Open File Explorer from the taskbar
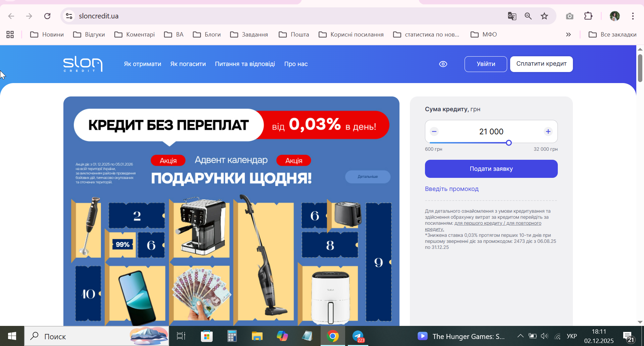The height and width of the screenshot is (346, 644). (257, 336)
